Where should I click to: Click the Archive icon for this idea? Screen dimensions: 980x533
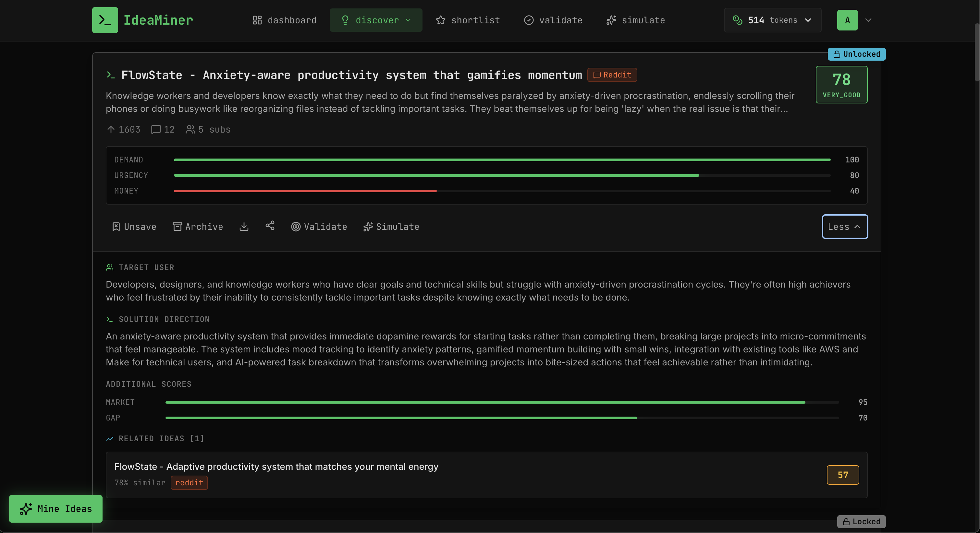pos(178,227)
